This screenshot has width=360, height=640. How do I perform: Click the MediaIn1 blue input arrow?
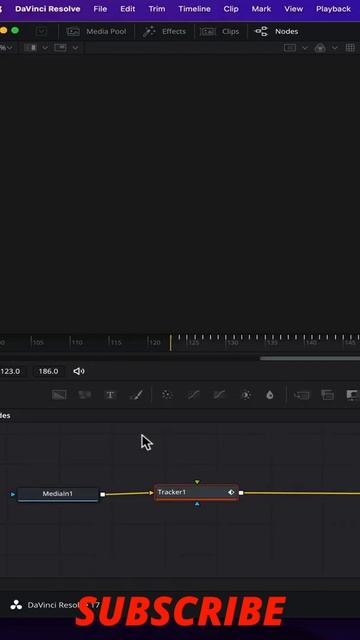(13, 494)
